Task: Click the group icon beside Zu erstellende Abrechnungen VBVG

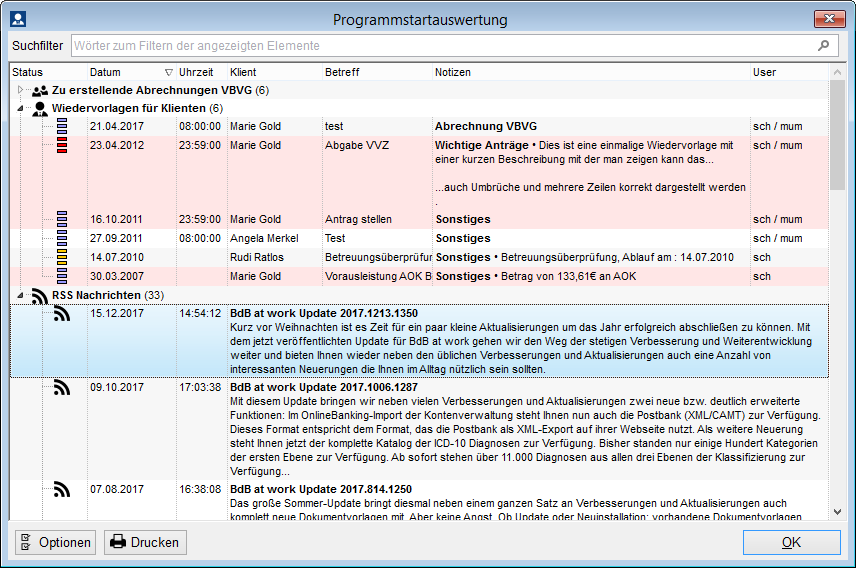Action: pos(40,91)
